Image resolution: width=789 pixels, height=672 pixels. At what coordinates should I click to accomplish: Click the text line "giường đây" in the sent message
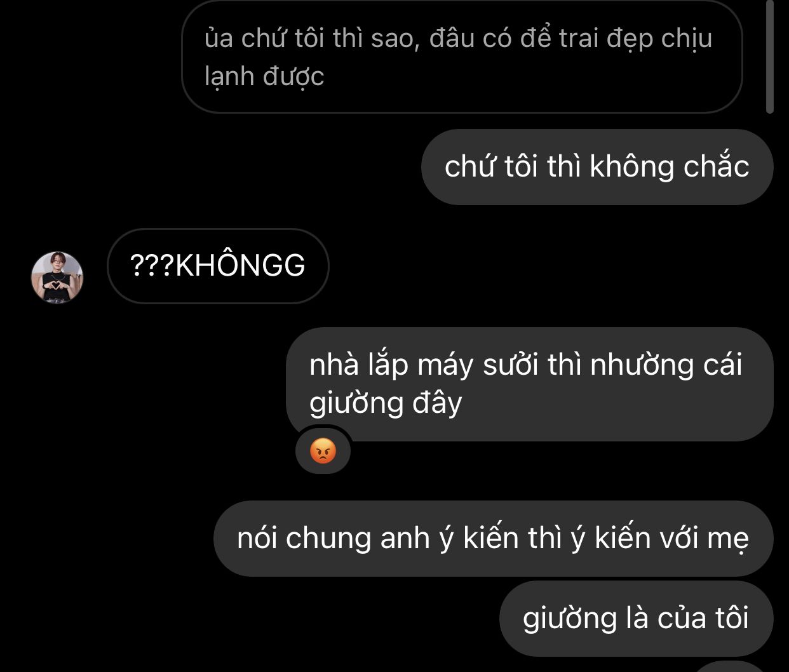pyautogui.click(x=386, y=403)
